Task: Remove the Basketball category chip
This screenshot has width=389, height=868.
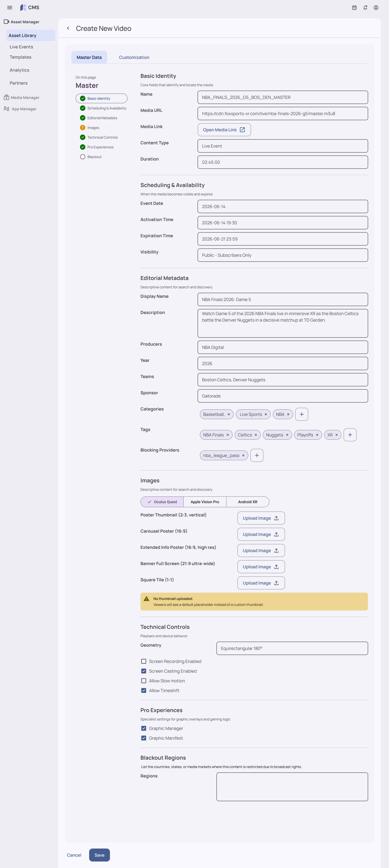Action: 229,414
